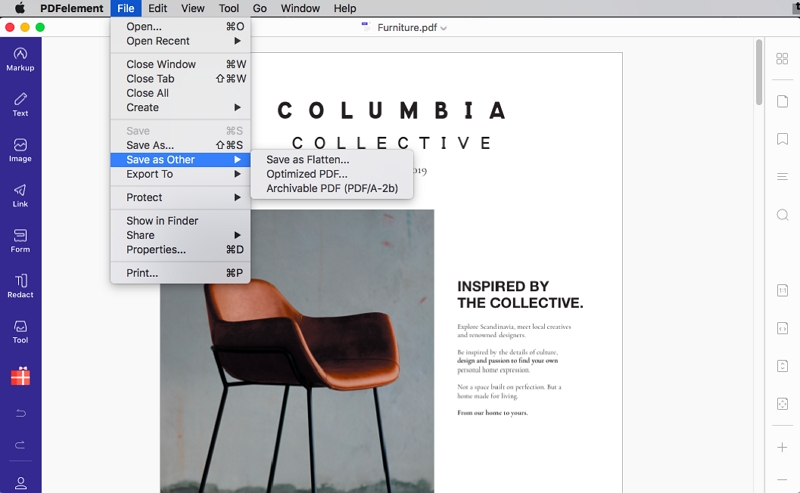The width and height of the screenshot is (800, 493).
Task: Expand the Create submenu
Action: click(181, 108)
